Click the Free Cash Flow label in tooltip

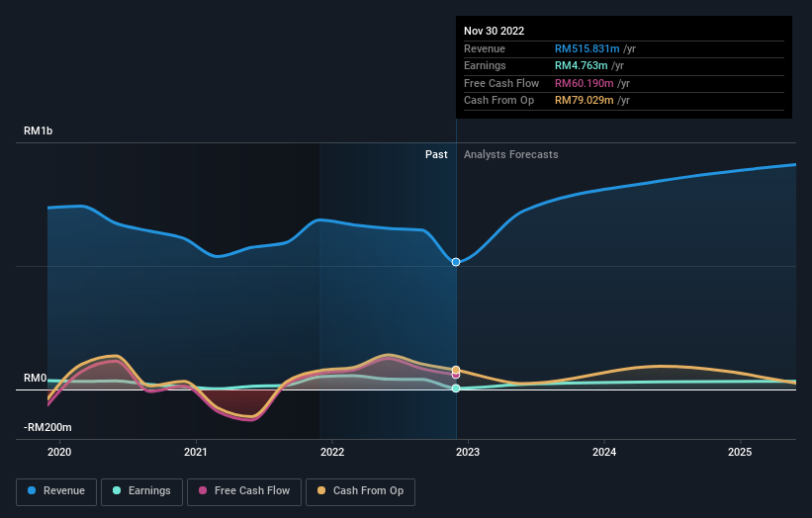tap(501, 83)
